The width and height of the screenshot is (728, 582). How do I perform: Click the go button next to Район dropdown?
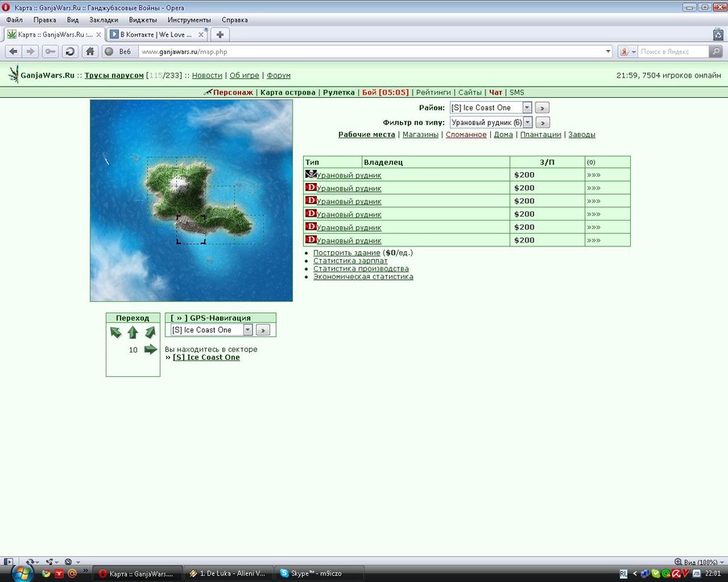(542, 108)
